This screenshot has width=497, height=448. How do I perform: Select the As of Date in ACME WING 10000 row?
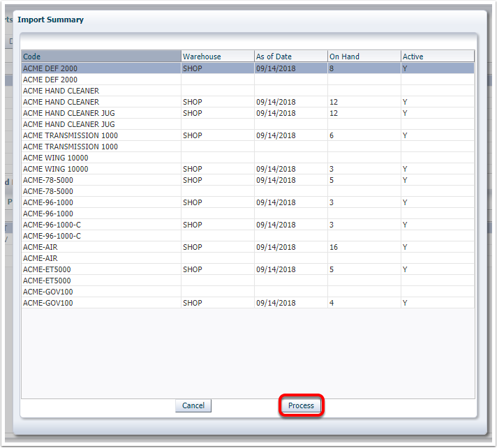click(x=290, y=169)
